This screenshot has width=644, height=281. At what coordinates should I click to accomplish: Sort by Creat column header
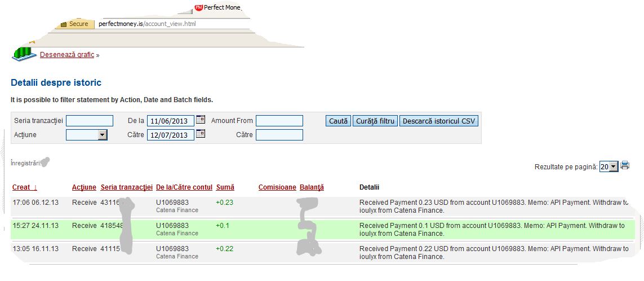(x=25, y=187)
